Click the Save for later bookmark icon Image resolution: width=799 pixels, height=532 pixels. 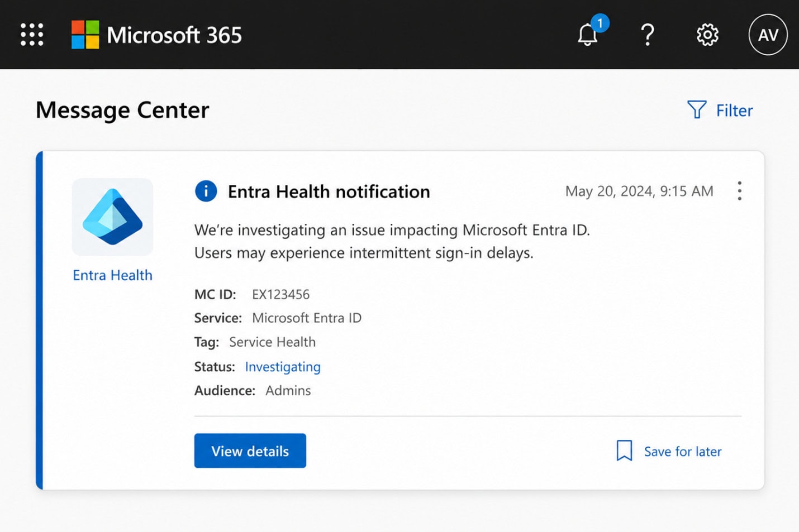click(624, 450)
